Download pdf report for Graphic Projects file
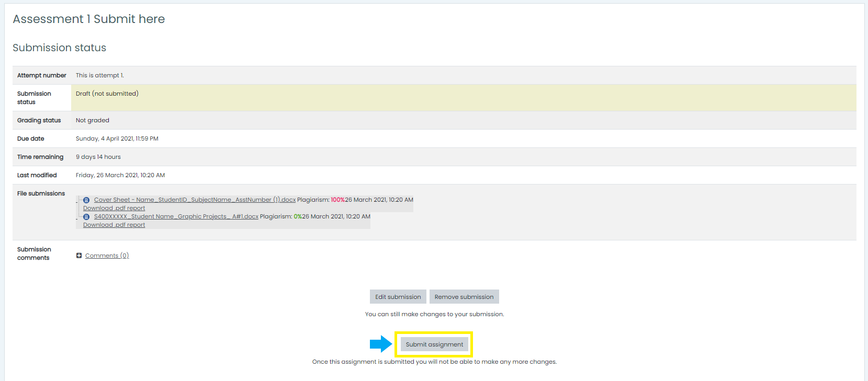Viewport: 868px width, 381px height. [x=114, y=225]
